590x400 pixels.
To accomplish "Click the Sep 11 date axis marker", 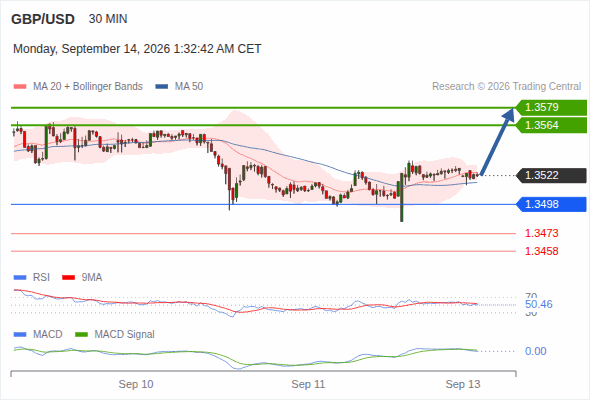I will [308, 384].
